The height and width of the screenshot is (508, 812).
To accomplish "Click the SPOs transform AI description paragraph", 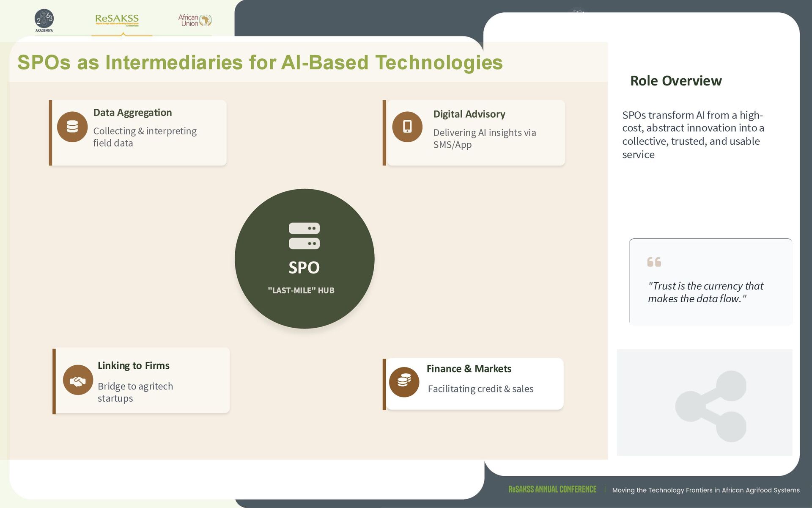I will 693,135.
